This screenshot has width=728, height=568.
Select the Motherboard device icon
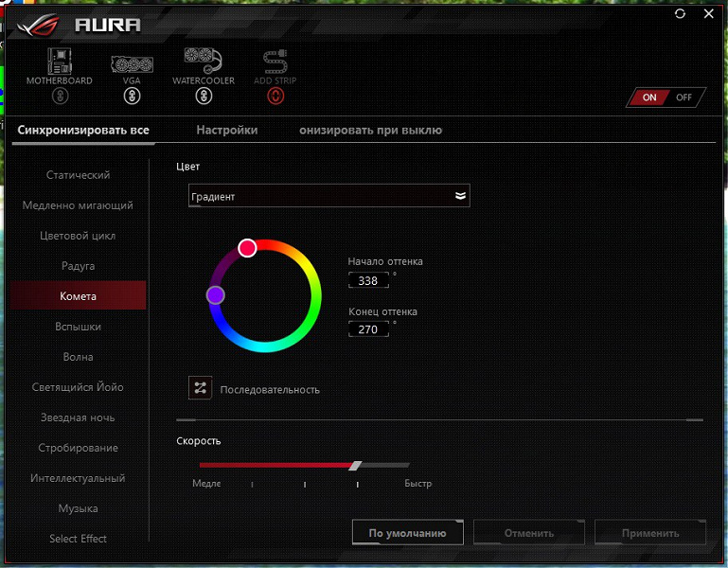pyautogui.click(x=60, y=61)
